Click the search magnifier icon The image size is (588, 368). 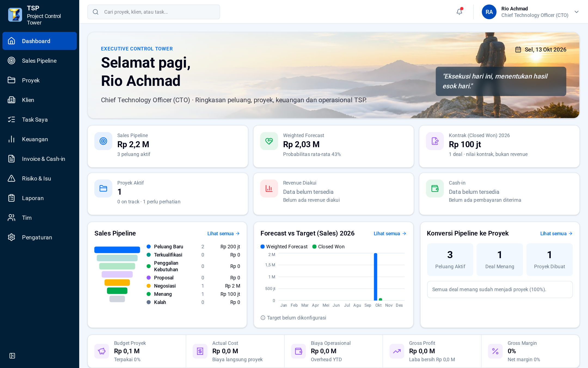[x=96, y=12]
